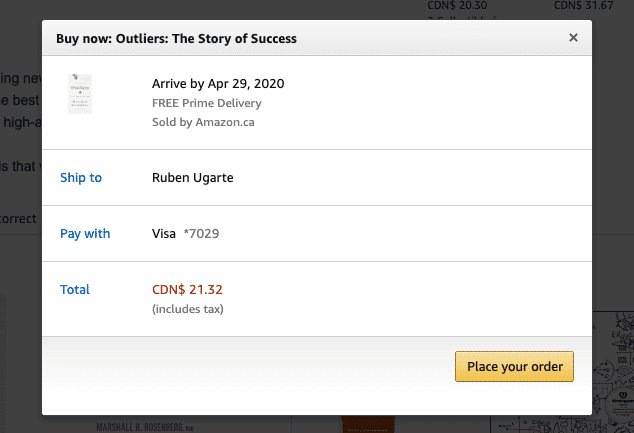Image resolution: width=634 pixels, height=433 pixels.
Task: Click the CDN$ 31.67 price behind dialog
Action: [x=583, y=5]
